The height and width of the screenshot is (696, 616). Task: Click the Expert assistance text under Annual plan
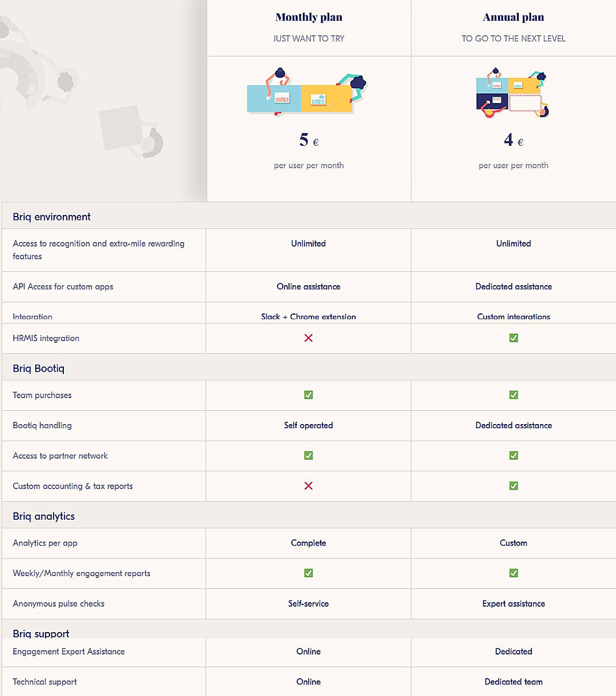513,603
